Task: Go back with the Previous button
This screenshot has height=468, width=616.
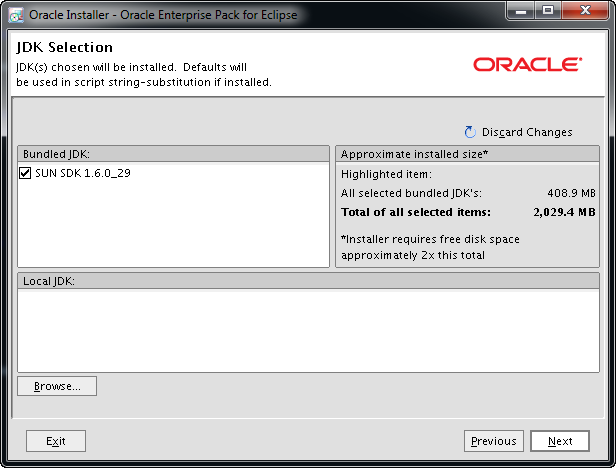Action: point(493,441)
